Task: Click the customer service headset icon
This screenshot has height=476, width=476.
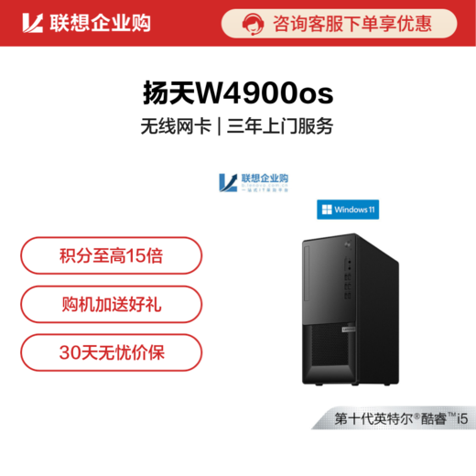Action: tap(253, 24)
